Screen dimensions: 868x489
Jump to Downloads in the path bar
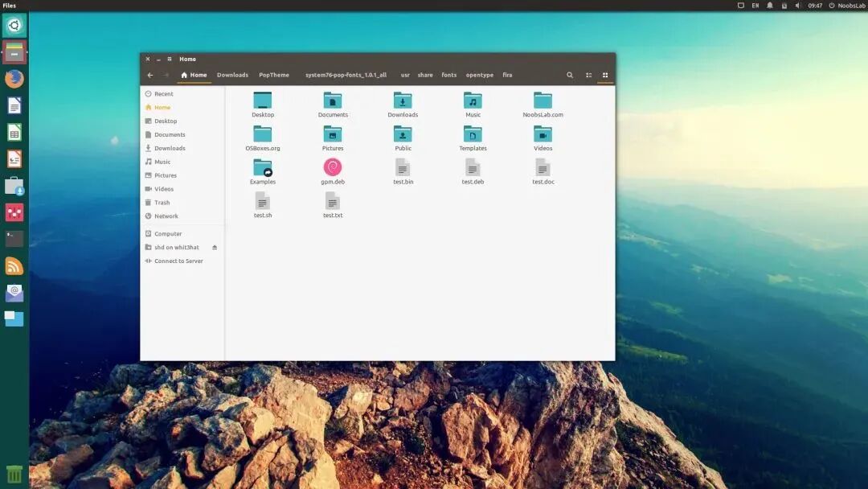point(232,75)
